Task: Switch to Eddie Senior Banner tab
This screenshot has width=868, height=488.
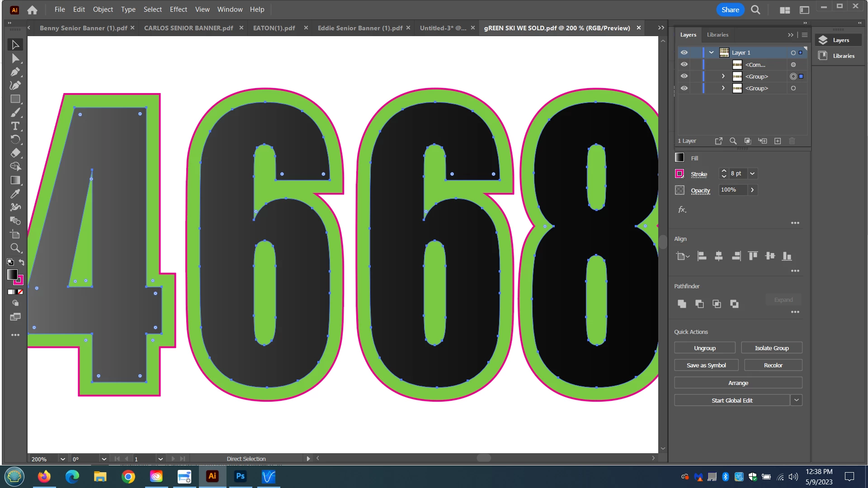Action: pos(360,28)
